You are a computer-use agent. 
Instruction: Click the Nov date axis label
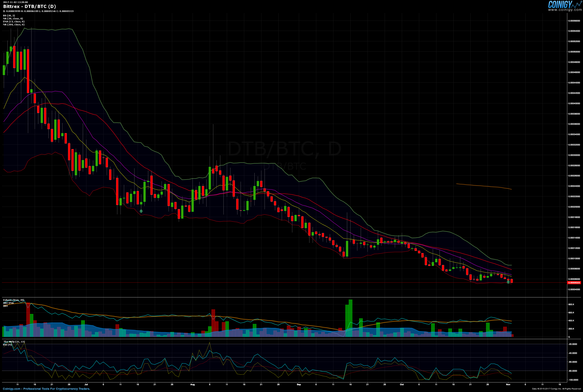pyautogui.click(x=508, y=384)
